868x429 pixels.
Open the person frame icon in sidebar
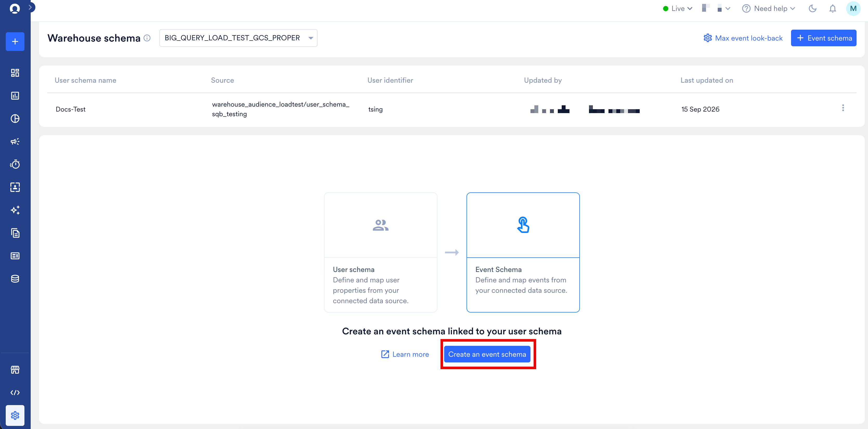click(x=15, y=187)
